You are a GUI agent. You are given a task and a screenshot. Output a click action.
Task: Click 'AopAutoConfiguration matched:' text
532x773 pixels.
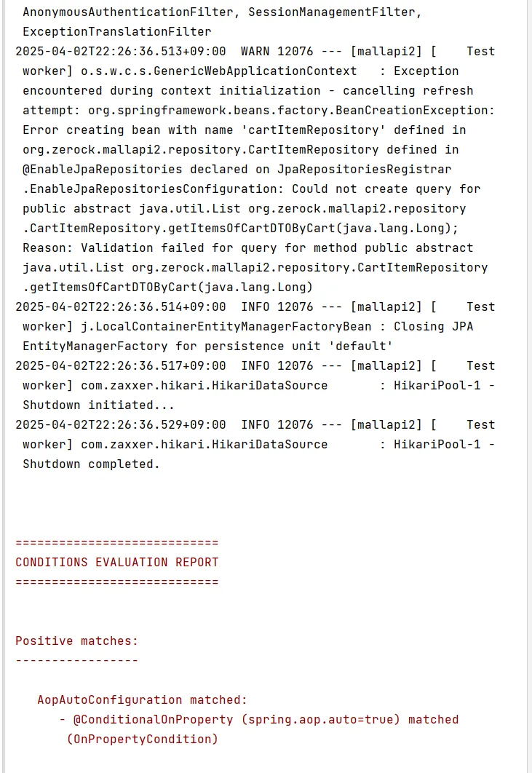coord(142,700)
